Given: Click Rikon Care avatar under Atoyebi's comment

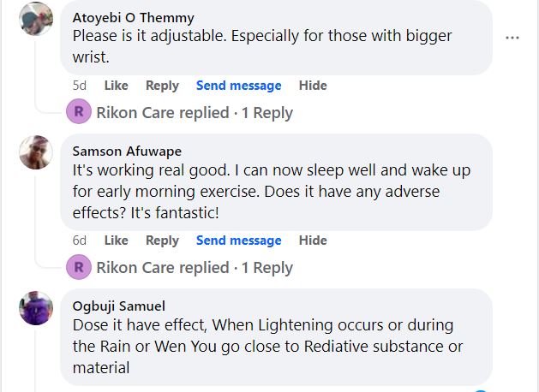Looking at the screenshot, I should click(79, 111).
